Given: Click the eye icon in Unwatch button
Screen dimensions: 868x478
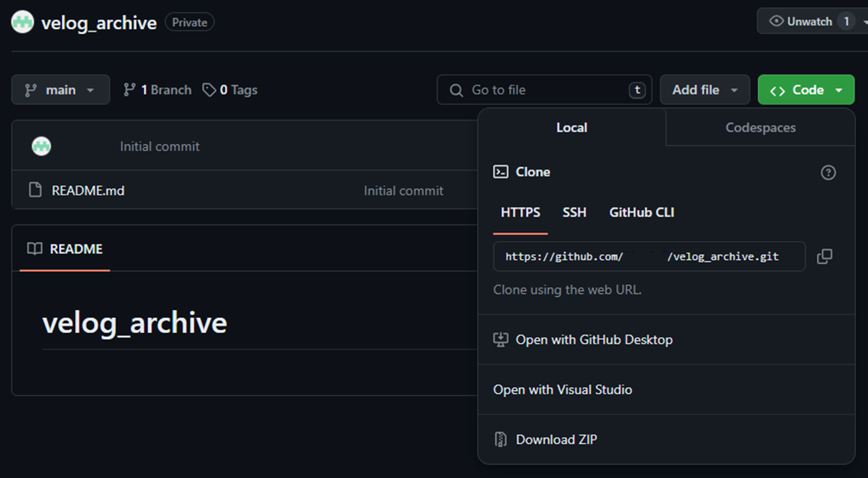Looking at the screenshot, I should [776, 22].
